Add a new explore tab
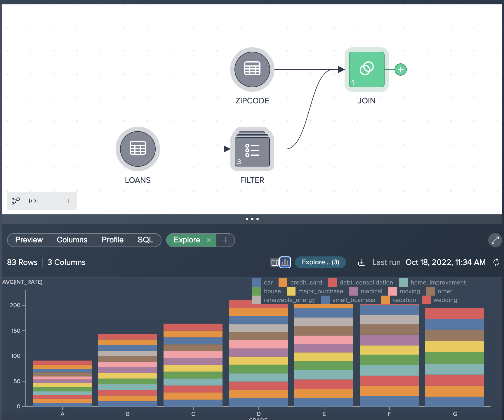Screen dimensions: 504x420 225,240
